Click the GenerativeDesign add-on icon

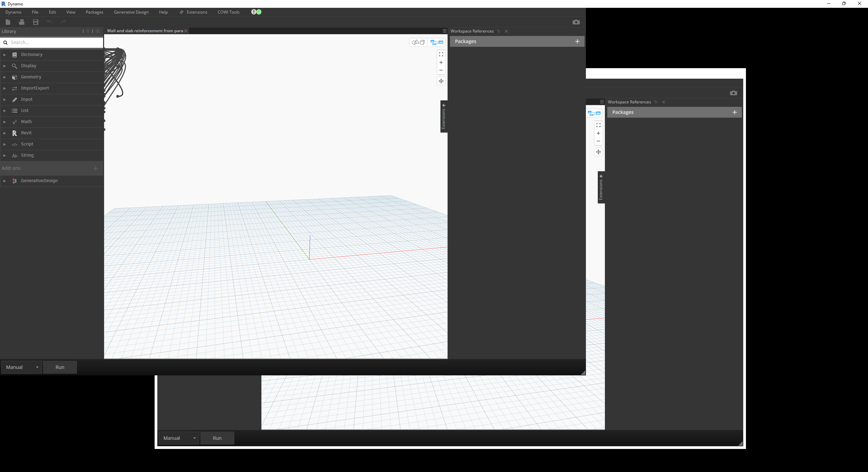point(15,181)
